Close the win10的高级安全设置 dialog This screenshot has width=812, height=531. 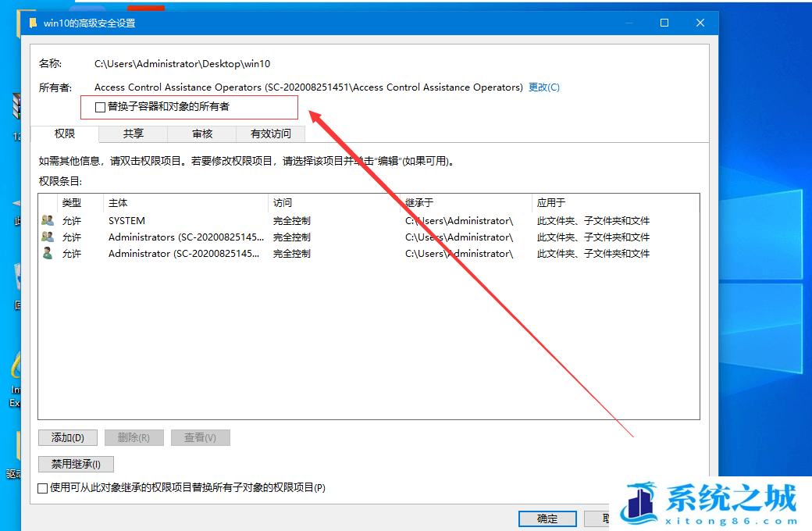click(x=700, y=23)
